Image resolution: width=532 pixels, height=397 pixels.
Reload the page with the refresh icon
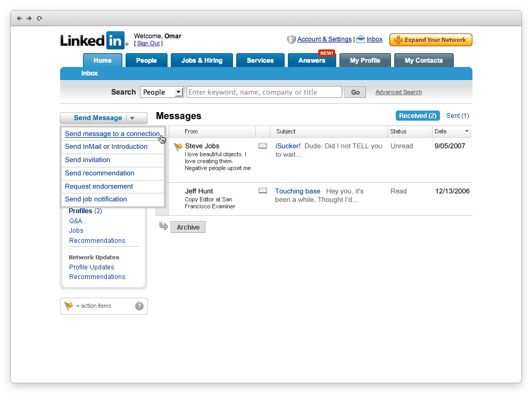pos(39,18)
